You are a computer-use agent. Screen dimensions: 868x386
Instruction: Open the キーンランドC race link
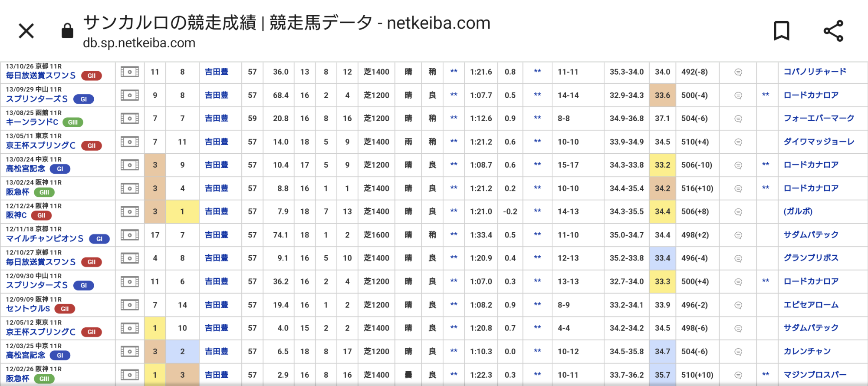pos(32,122)
